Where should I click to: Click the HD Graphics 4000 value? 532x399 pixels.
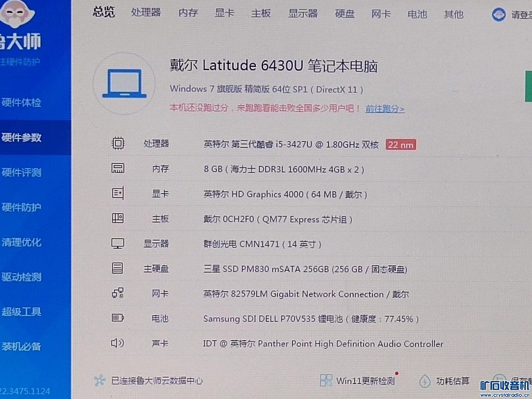(x=285, y=194)
